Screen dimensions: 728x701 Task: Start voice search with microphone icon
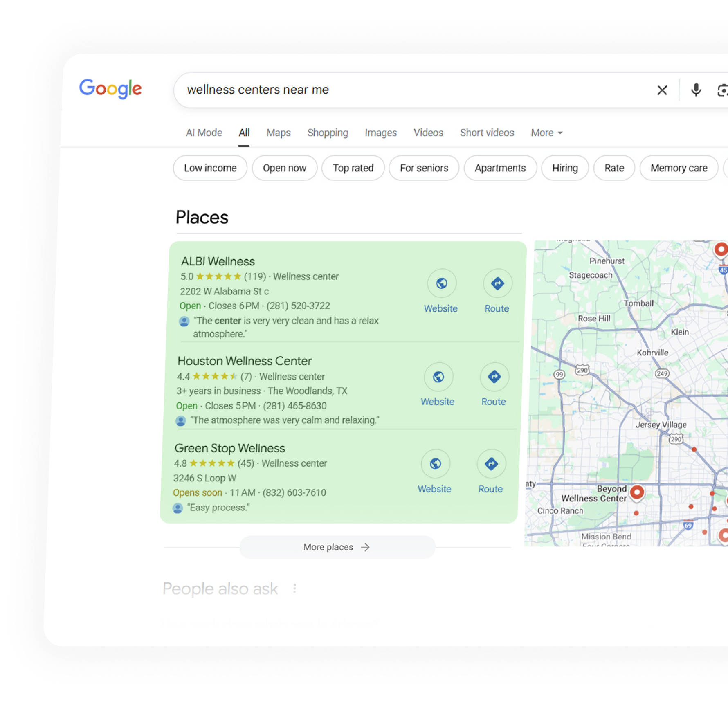(696, 90)
